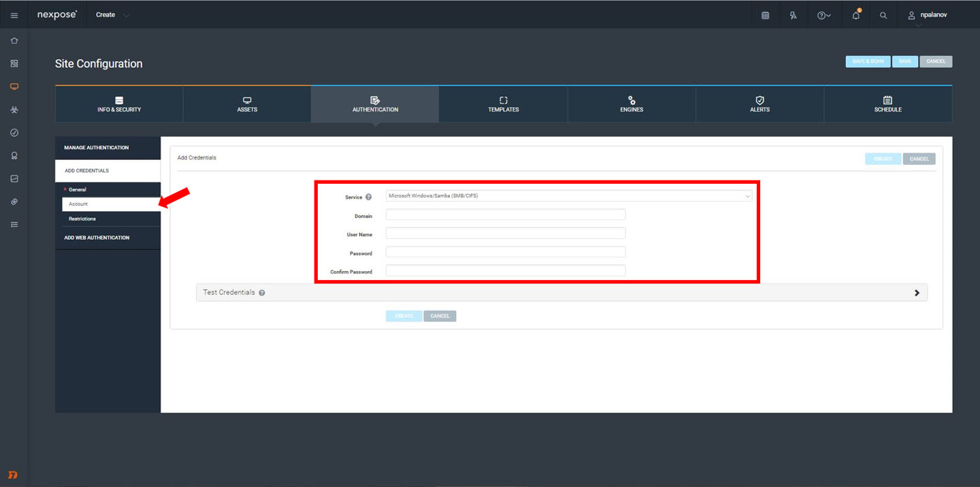Click the Service help question icon
980x487 pixels.
pos(369,197)
